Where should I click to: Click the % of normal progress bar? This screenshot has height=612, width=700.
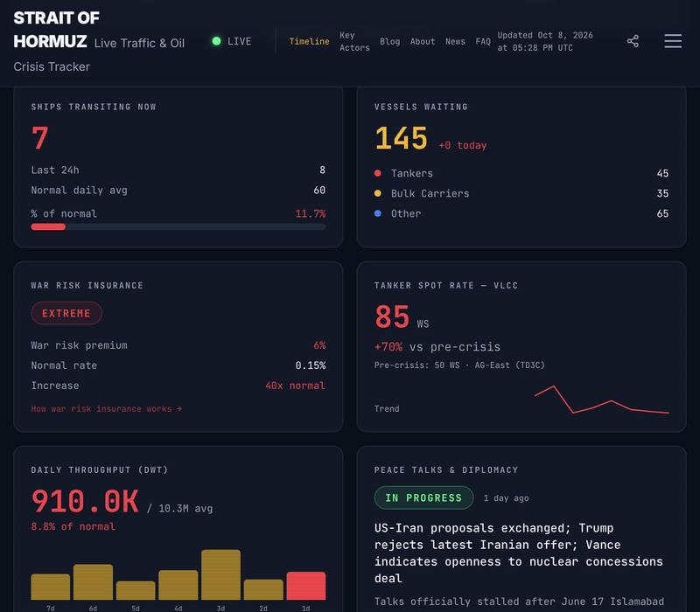178,227
